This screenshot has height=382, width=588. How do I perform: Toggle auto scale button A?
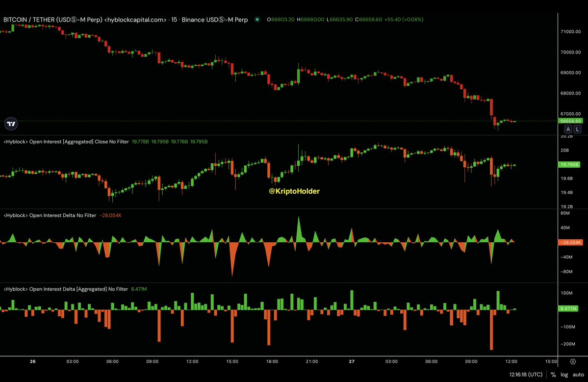click(568, 129)
